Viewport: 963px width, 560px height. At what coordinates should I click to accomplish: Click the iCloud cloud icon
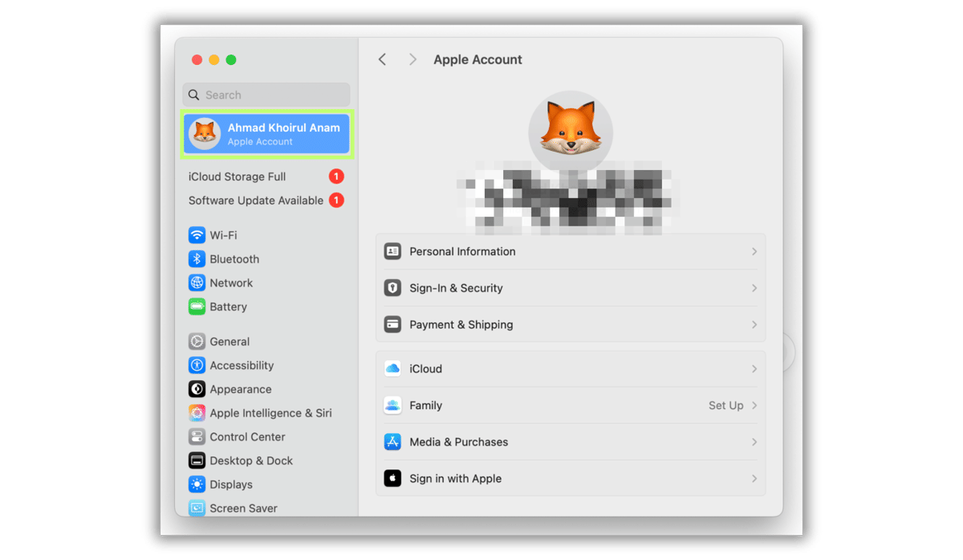tap(392, 368)
